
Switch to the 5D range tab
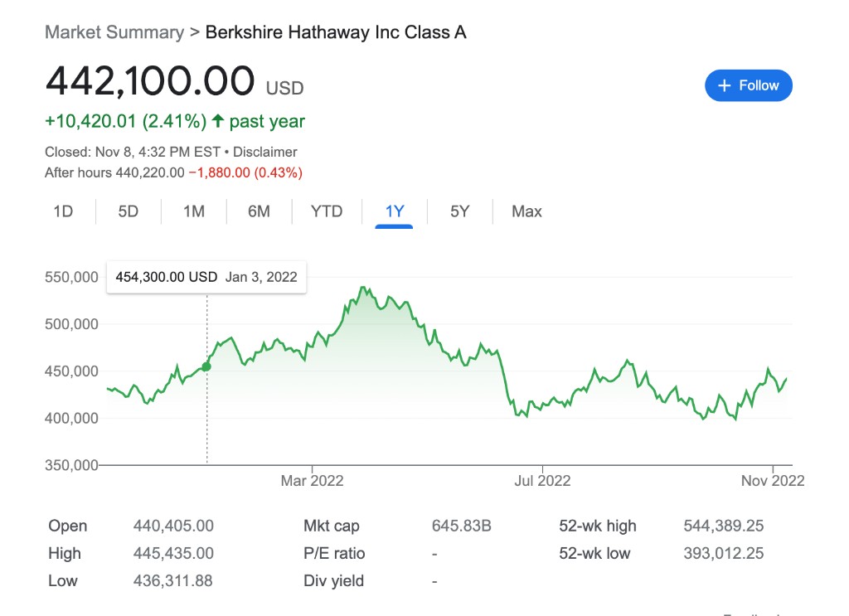(x=129, y=211)
